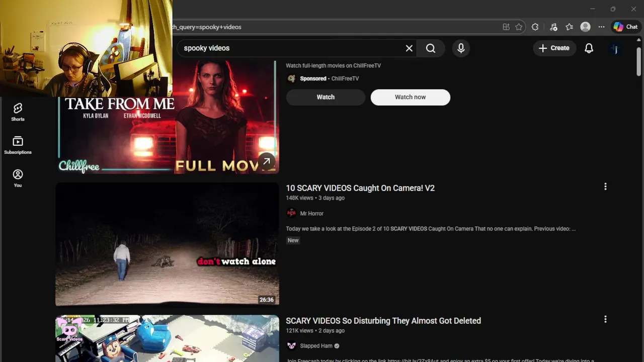Open browser profile icon in toolbar
Screen dimensions: 644x362
pos(585,27)
